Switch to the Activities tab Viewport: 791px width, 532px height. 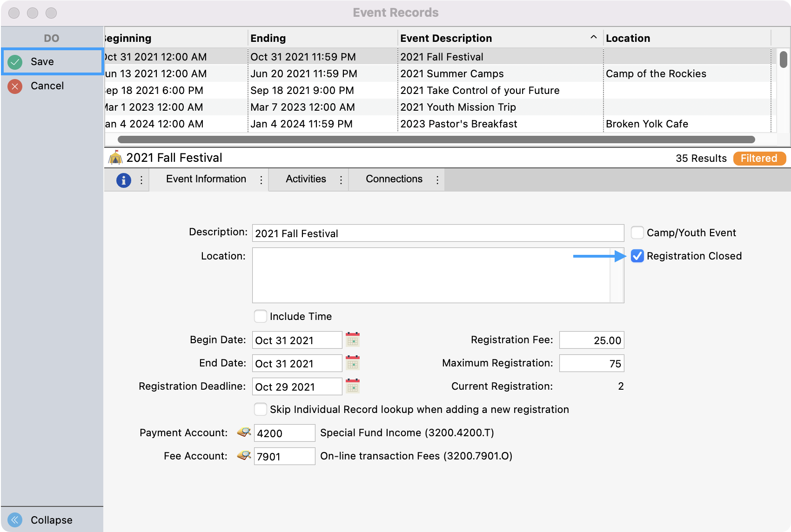coord(306,179)
